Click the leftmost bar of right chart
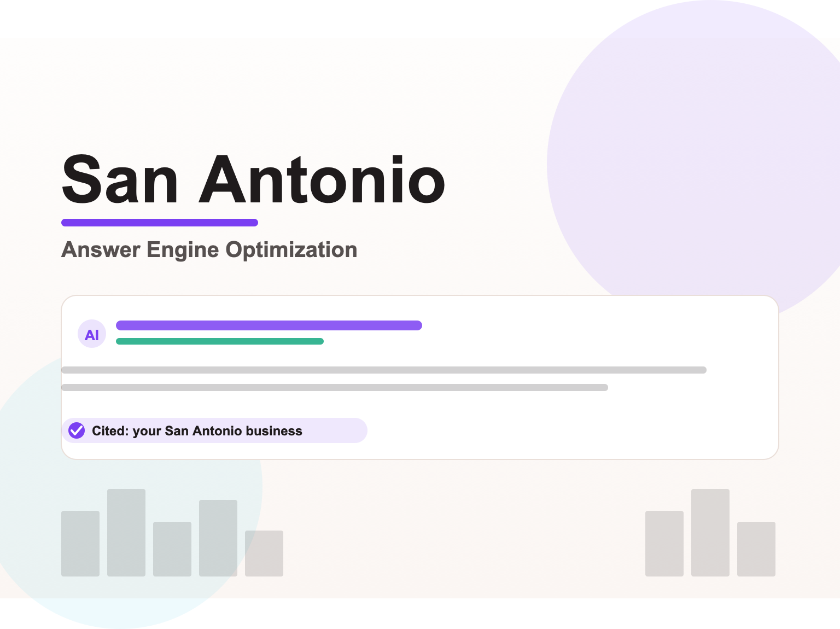This screenshot has height=629, width=840. (x=664, y=544)
